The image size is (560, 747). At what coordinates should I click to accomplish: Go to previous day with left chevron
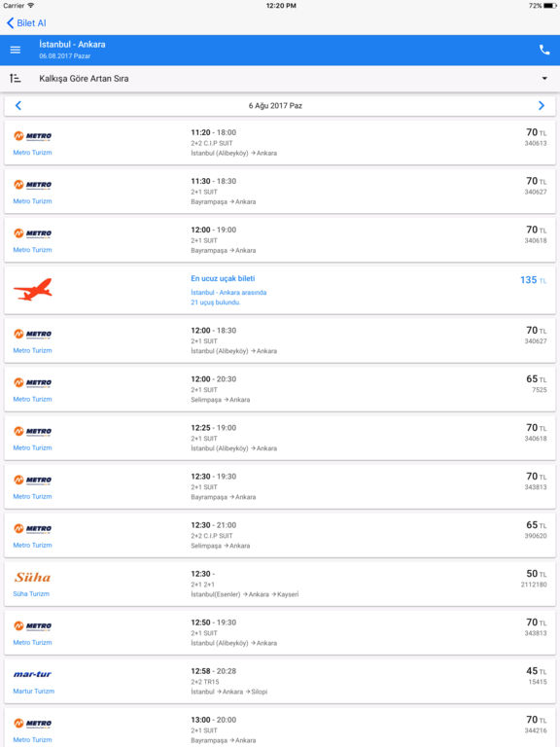point(18,106)
